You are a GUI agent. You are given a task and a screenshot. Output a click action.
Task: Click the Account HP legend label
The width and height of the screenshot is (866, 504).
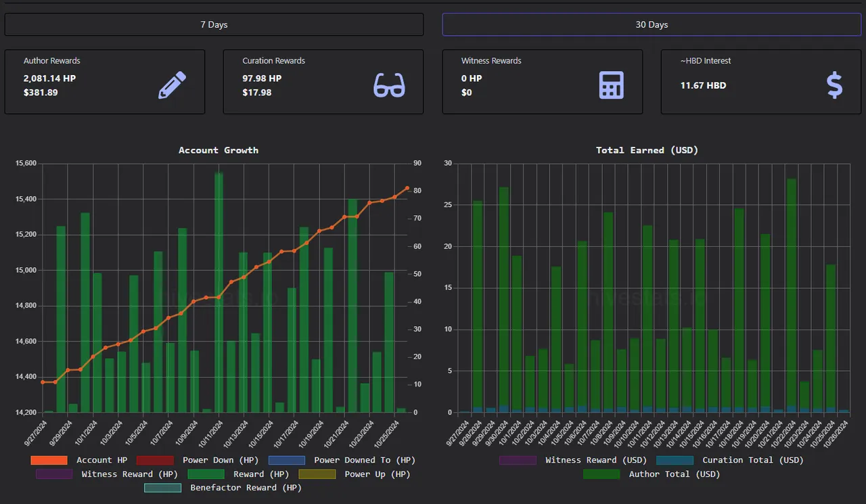pyautogui.click(x=101, y=460)
